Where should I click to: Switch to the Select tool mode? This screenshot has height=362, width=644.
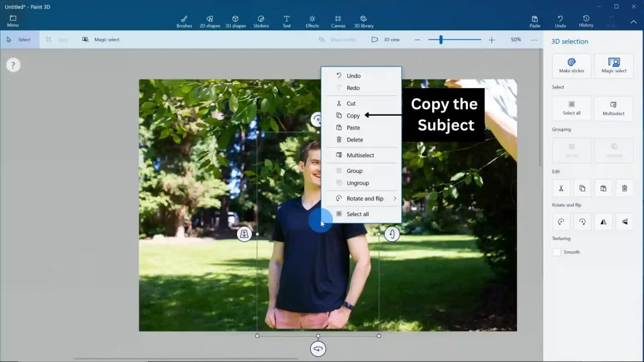point(19,39)
